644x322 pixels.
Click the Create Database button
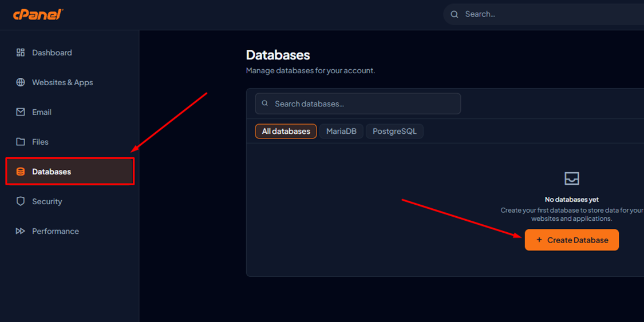[x=572, y=240]
